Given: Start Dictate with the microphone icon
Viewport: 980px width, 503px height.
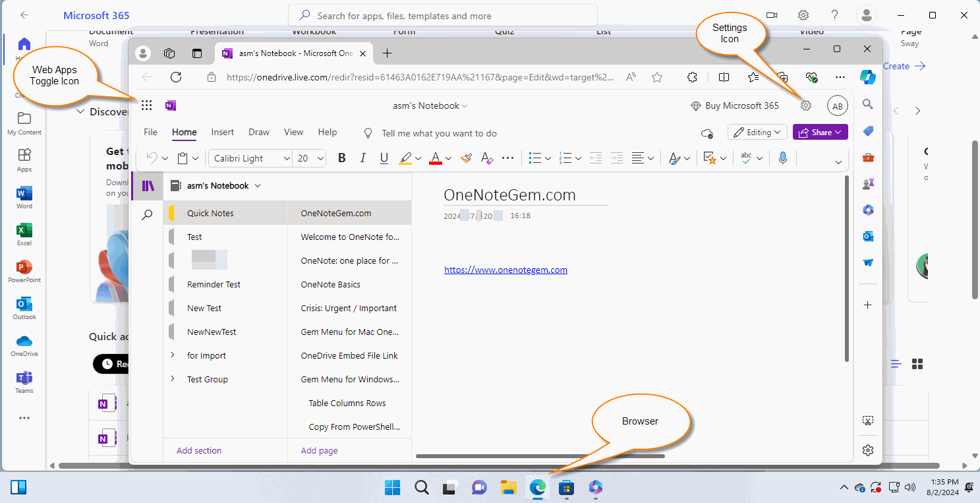Looking at the screenshot, I should (x=783, y=158).
